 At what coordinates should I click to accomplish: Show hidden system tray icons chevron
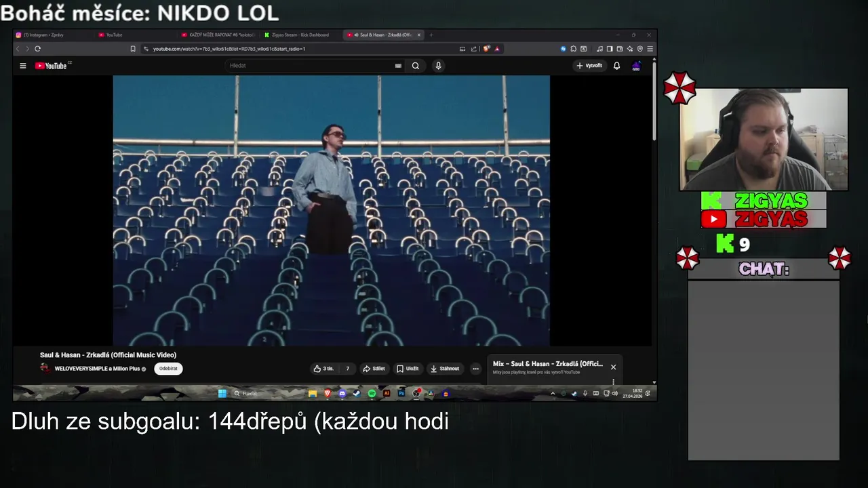click(x=553, y=393)
